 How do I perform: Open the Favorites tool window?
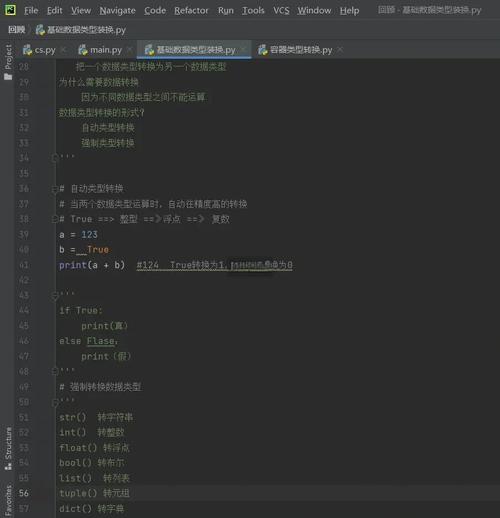[x=8, y=501]
